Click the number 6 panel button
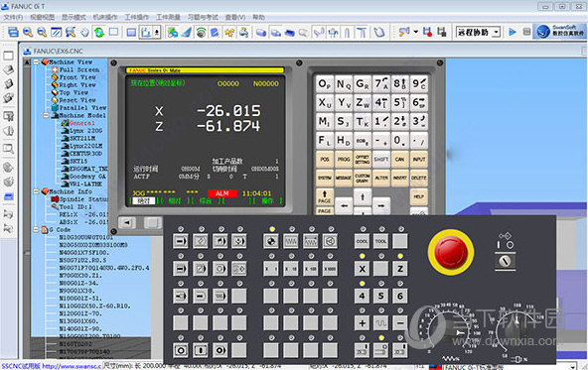This screenshot has width=588, height=370. point(400,296)
